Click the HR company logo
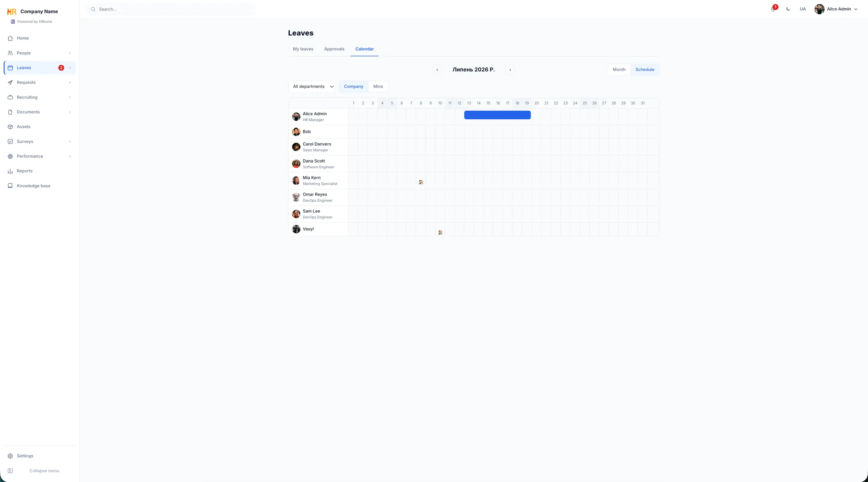The width and height of the screenshot is (868, 482). tap(12, 12)
